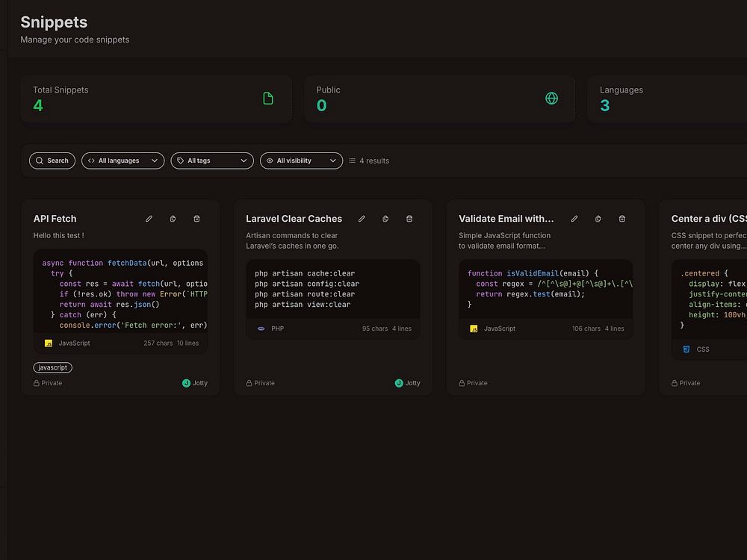This screenshot has height=560, width=747.
Task: Click the 'Hello this test !' description
Action: click(58, 235)
